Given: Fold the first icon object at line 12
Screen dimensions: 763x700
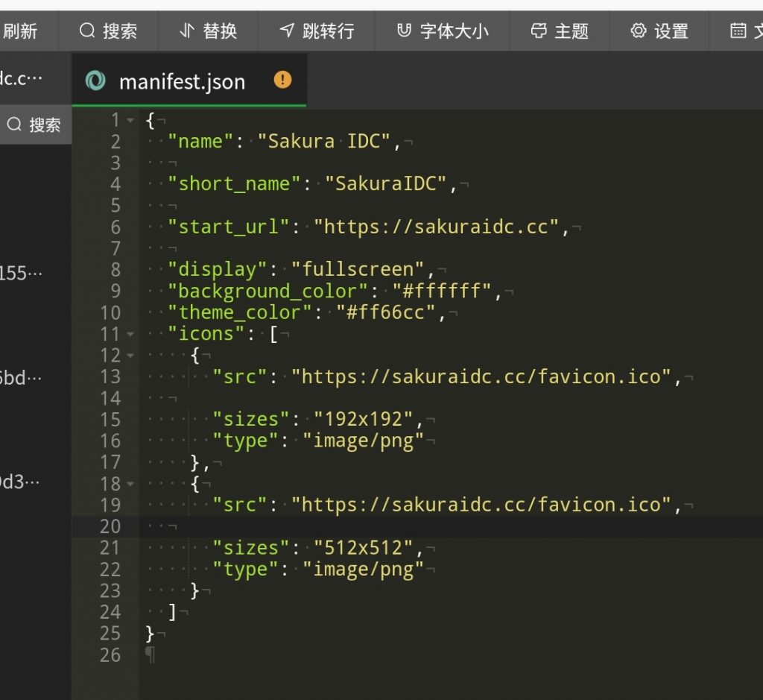Looking at the screenshot, I should [131, 356].
